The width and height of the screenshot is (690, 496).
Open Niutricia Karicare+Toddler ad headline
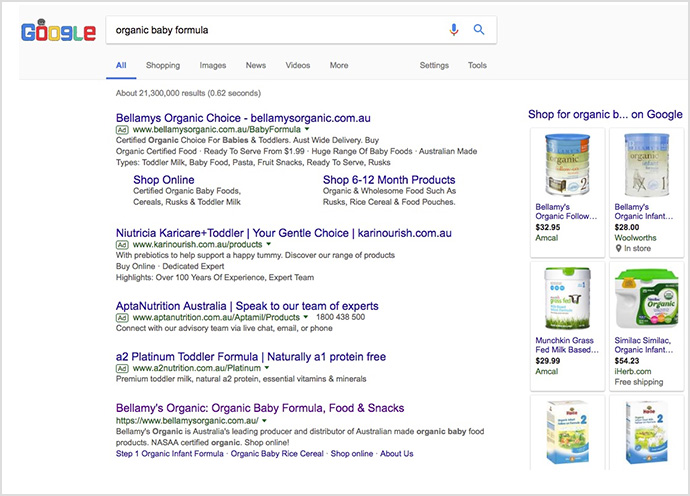pos(283,233)
